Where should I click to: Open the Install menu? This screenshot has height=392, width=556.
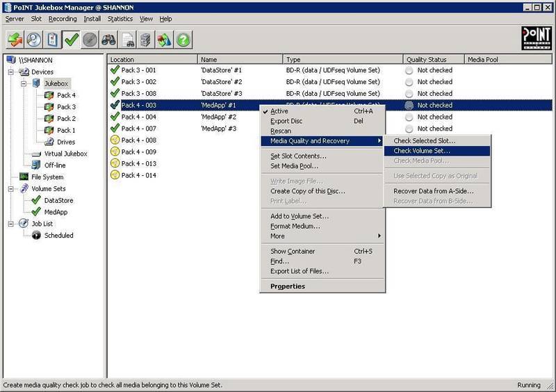pos(92,19)
